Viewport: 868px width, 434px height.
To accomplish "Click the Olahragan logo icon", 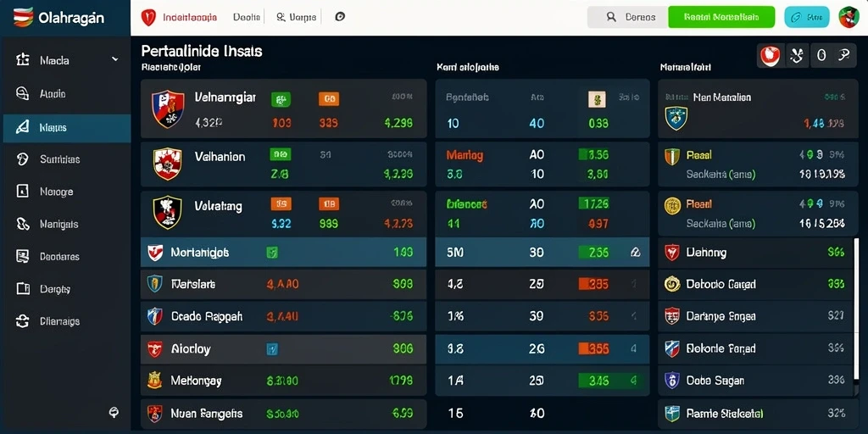I will [x=22, y=17].
